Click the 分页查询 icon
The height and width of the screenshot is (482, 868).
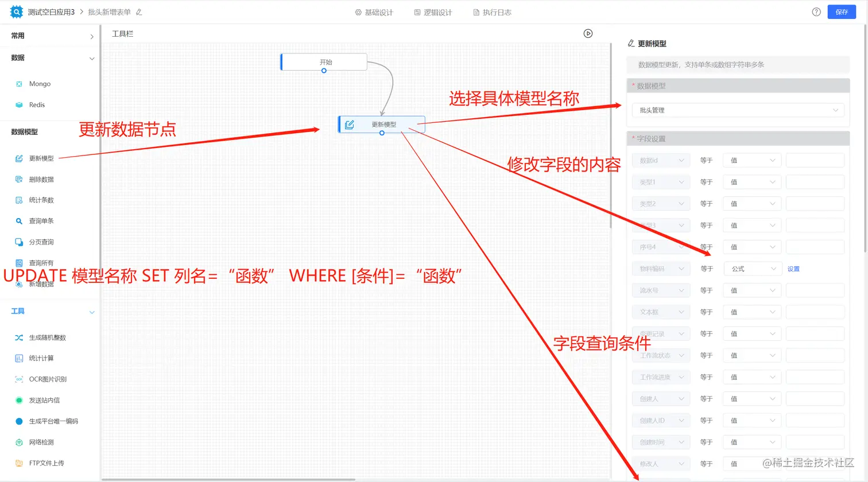coord(19,242)
